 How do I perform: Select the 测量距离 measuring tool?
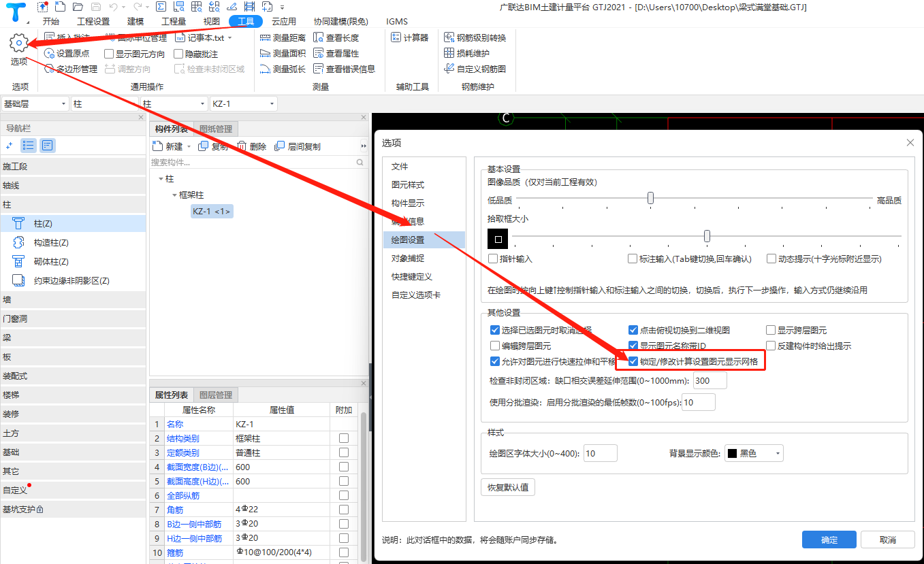coord(283,37)
